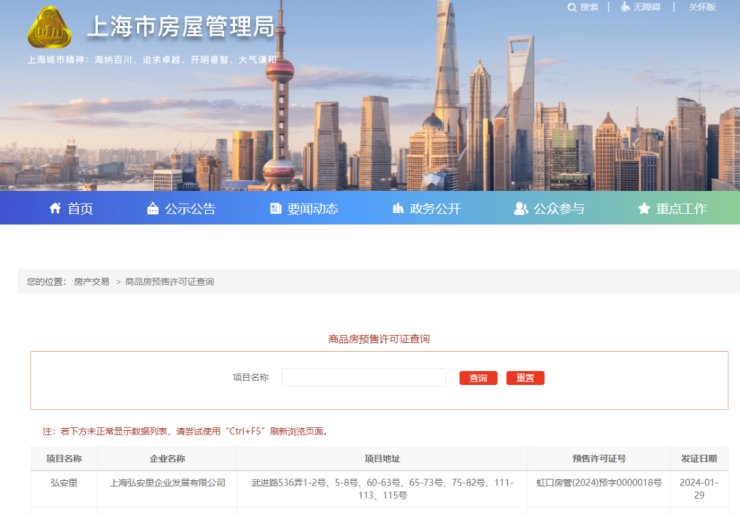The width and height of the screenshot is (740, 515).
Task: Click the 上海市房屋管理局 site title
Action: coord(181,26)
